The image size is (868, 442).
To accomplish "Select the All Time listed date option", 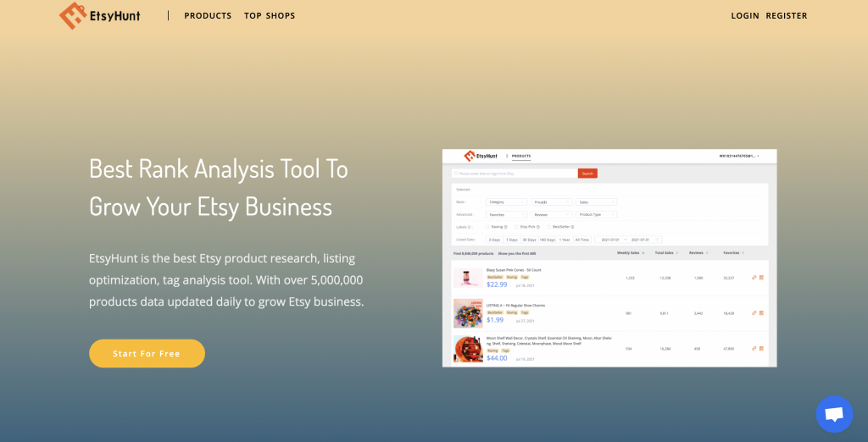I will 582,240.
